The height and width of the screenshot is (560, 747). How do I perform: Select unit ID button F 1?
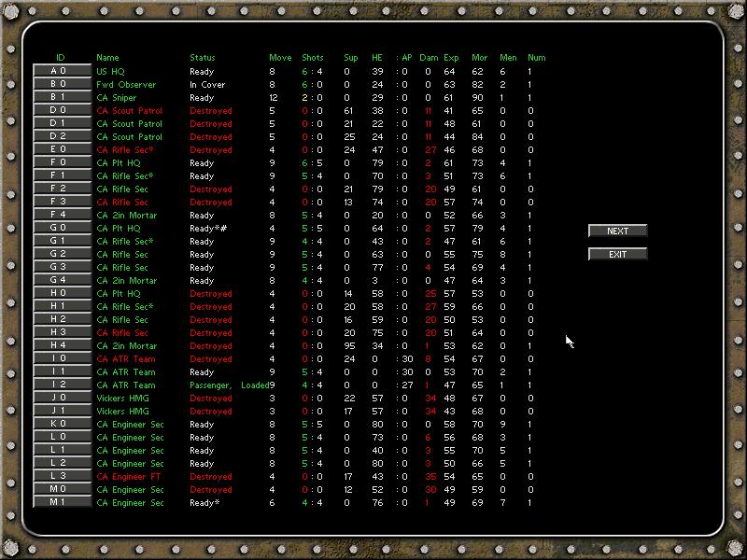point(62,175)
